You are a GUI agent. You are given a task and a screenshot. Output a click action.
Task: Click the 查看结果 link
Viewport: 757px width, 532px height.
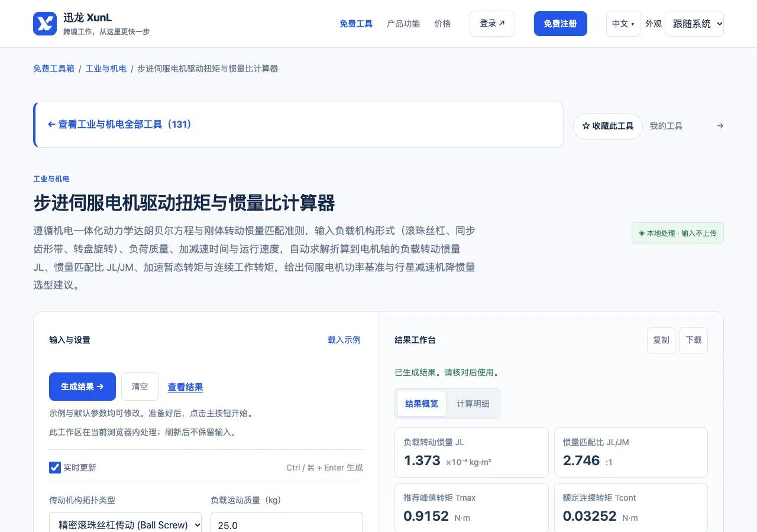pos(186,387)
